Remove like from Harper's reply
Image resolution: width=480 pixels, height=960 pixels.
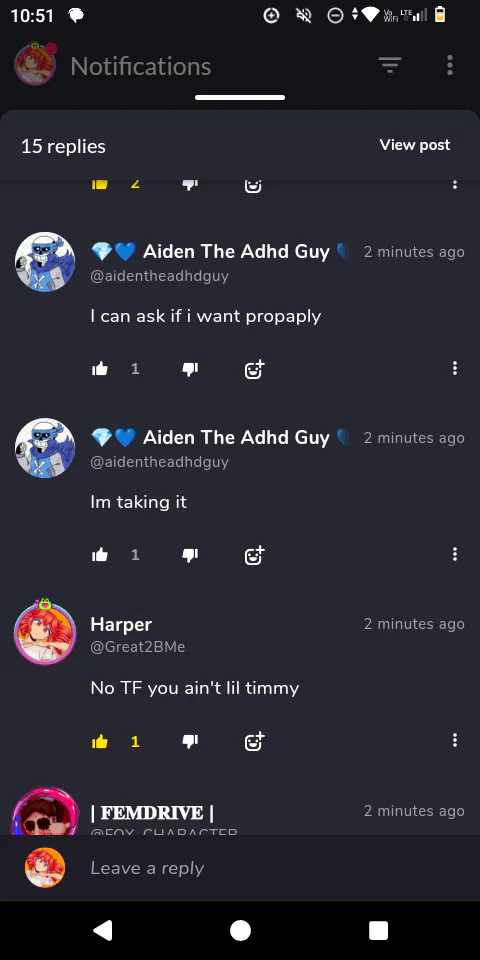coord(100,741)
